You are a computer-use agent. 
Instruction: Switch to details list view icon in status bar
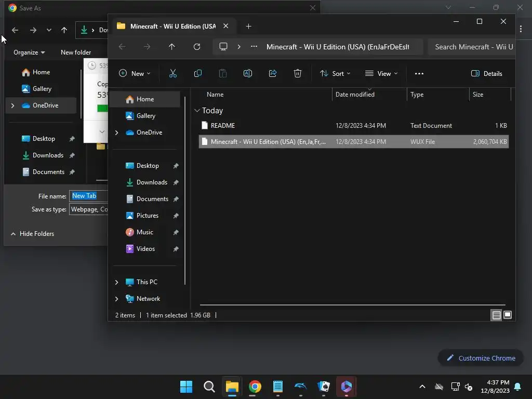tap(496, 315)
